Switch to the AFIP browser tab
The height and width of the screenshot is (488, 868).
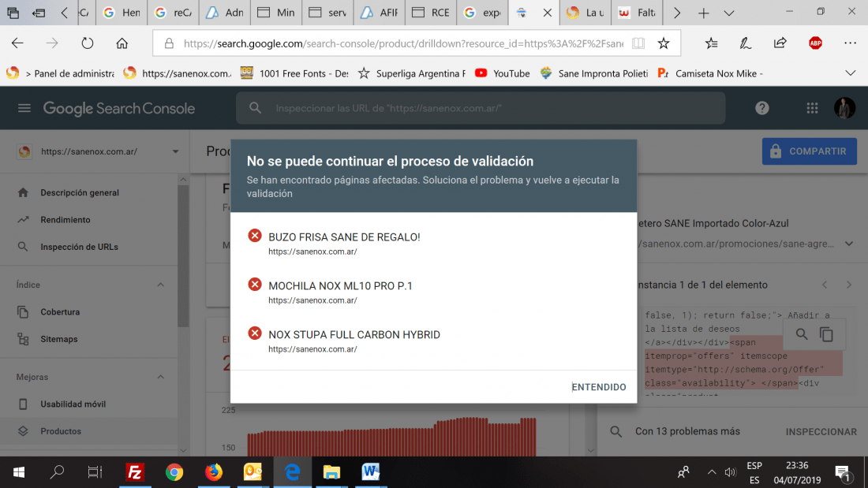(x=380, y=12)
